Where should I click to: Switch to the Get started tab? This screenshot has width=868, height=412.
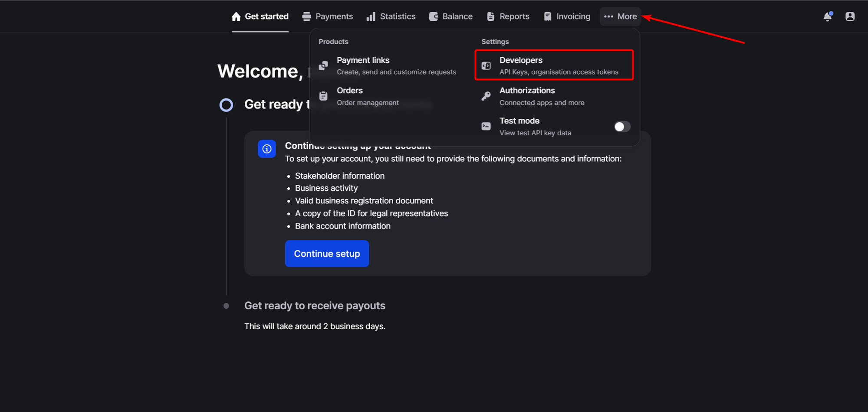260,16
